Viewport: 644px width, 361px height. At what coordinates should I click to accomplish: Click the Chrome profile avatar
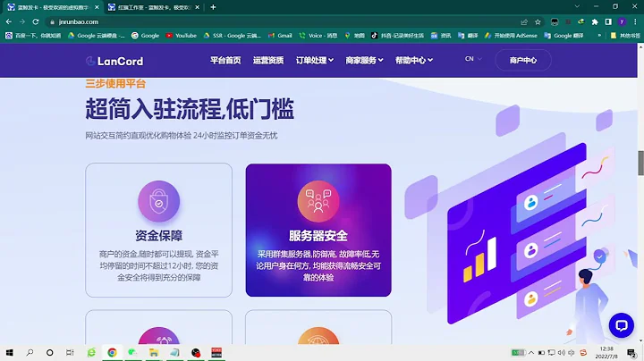(x=622, y=21)
